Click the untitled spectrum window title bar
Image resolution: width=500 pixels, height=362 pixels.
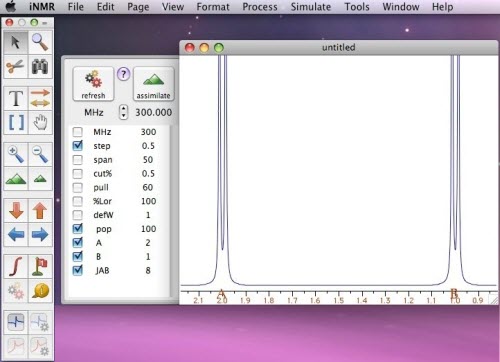[339, 48]
